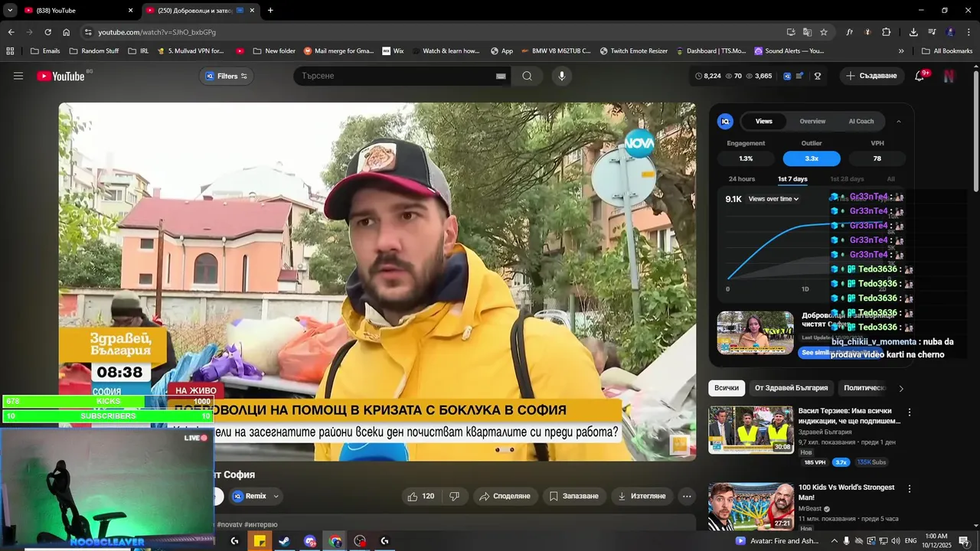This screenshot has width=980, height=551.
Task: Open the account avatar menu
Action: point(949,76)
